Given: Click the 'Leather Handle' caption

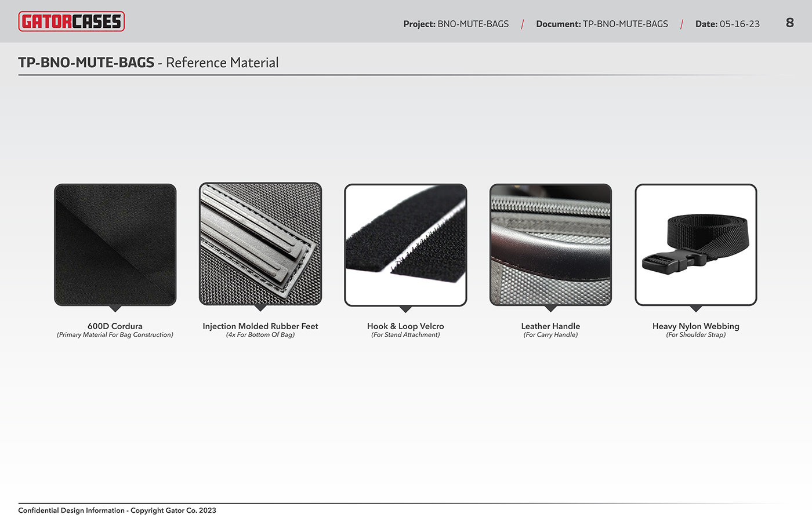Looking at the screenshot, I should coord(550,326).
